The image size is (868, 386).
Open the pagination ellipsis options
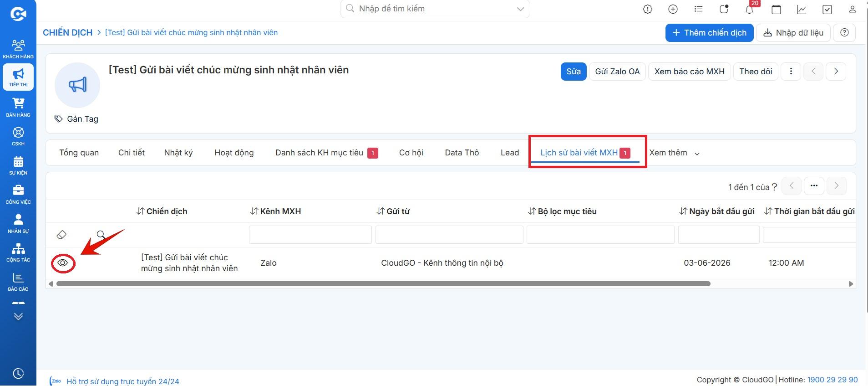(814, 185)
